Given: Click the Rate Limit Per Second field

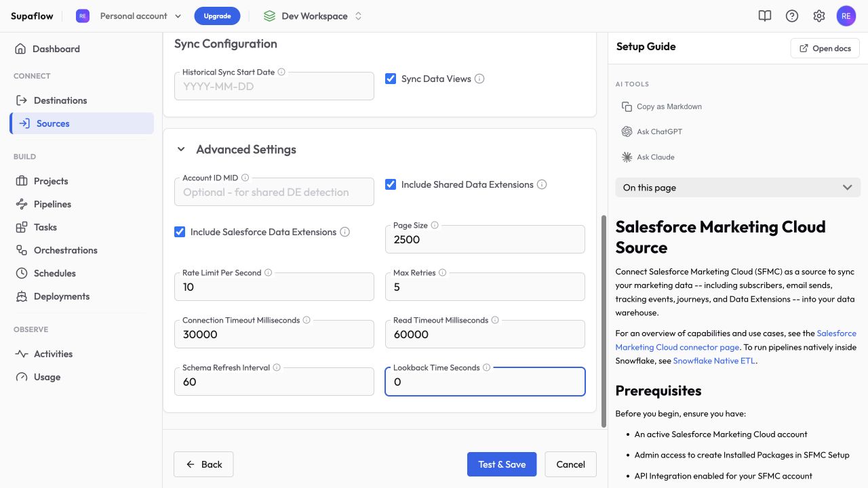Looking at the screenshot, I should (x=274, y=287).
